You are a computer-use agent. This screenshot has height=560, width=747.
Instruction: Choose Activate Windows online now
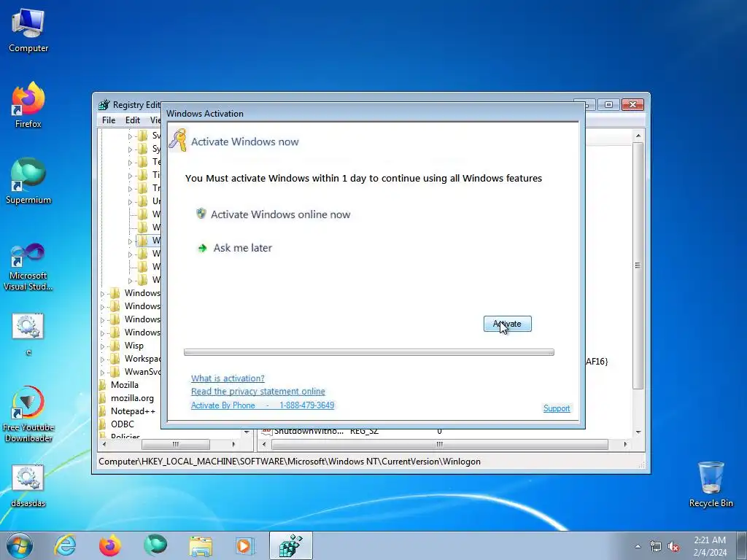click(280, 214)
